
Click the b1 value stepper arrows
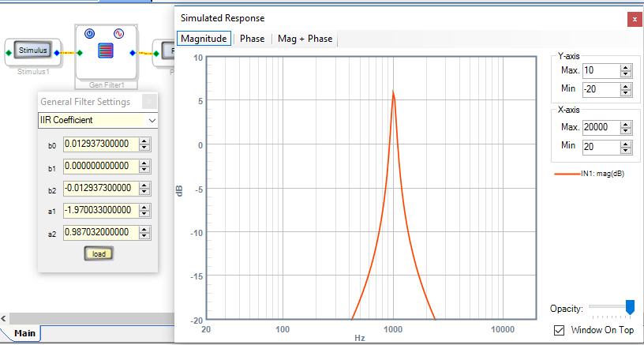[144, 167]
